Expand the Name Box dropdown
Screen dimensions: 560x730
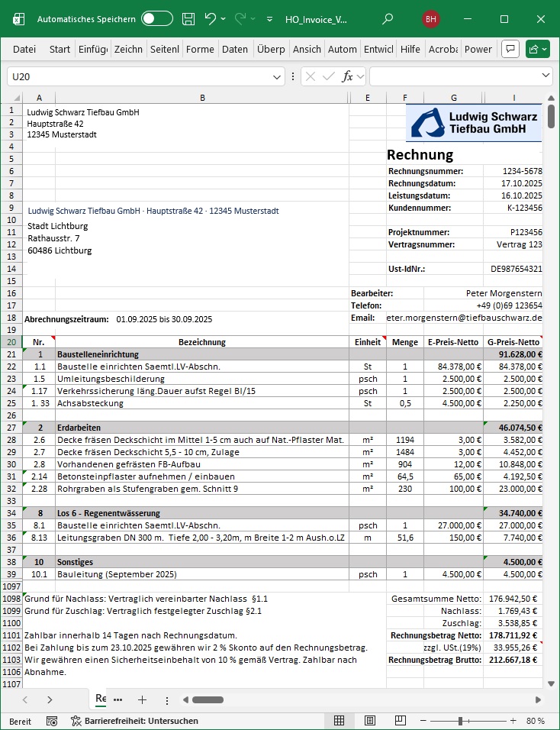(278, 77)
